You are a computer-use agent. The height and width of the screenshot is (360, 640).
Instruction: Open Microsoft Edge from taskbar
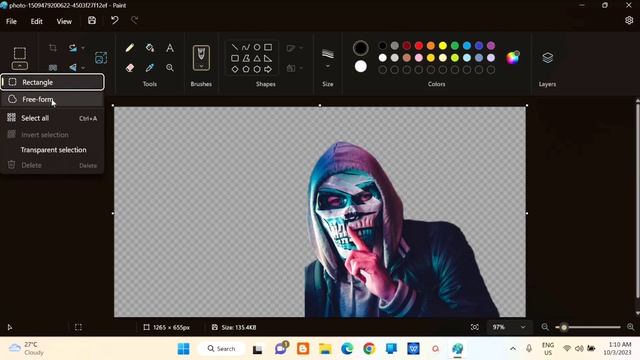[347, 349]
